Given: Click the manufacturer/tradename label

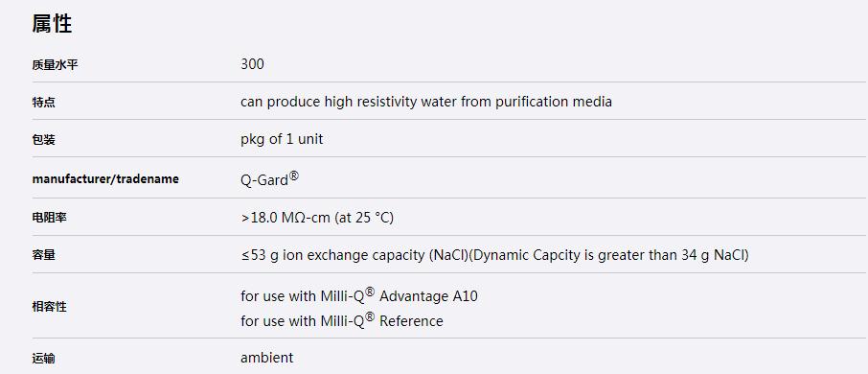Looking at the screenshot, I should point(105,179).
